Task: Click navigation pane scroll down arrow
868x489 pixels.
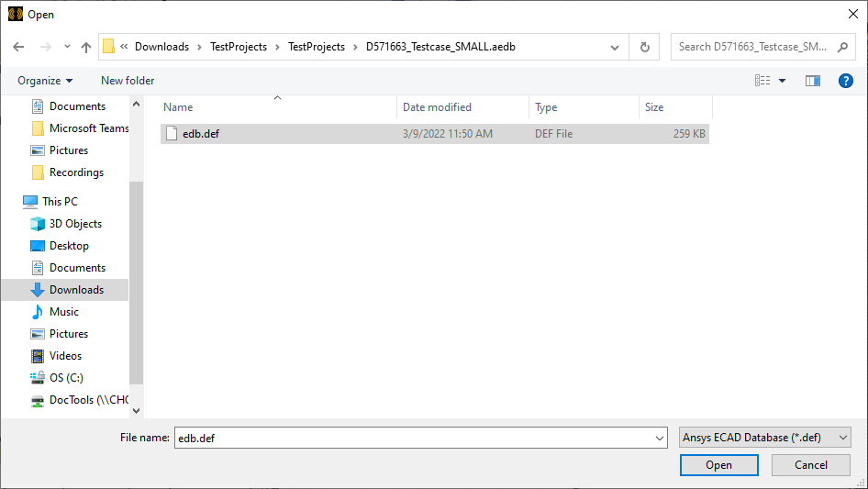Action: 136,411
